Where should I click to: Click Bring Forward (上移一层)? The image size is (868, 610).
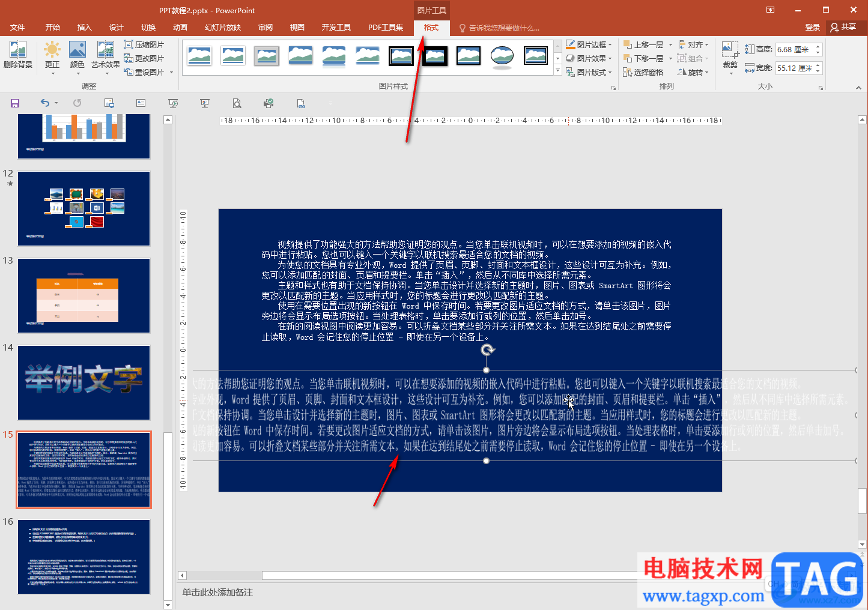[x=643, y=45]
